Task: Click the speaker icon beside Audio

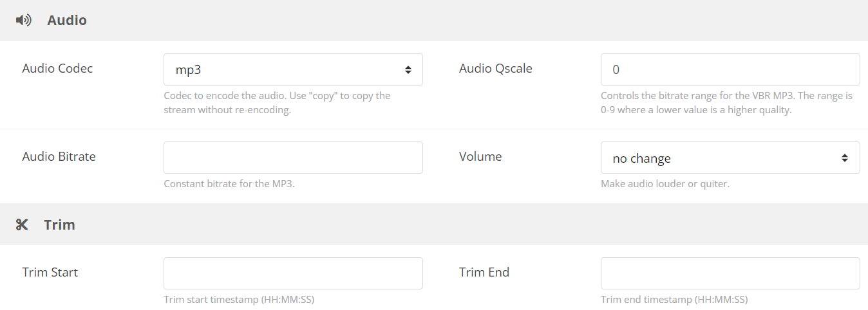Action: click(23, 20)
